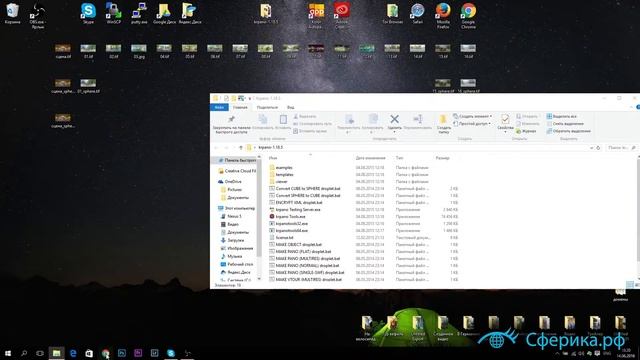Open the Поделиться ribbon tab
This screenshot has width=640, height=360.
coord(267,107)
